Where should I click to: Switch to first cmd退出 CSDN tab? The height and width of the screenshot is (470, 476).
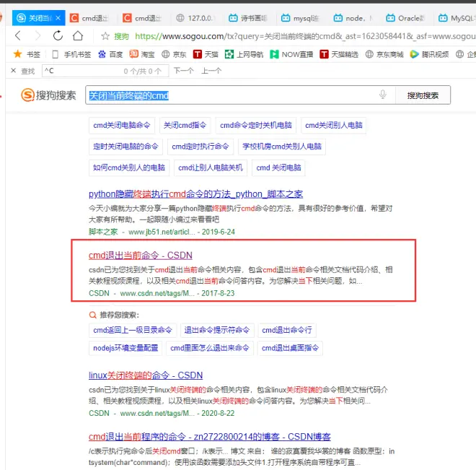(89, 18)
